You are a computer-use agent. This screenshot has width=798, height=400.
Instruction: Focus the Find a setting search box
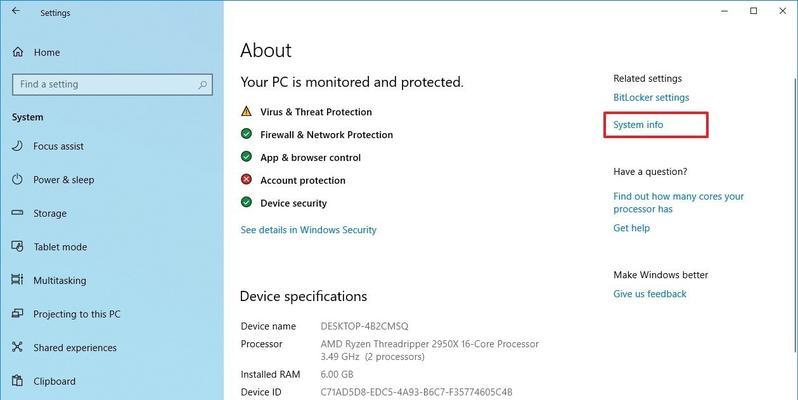coord(112,85)
